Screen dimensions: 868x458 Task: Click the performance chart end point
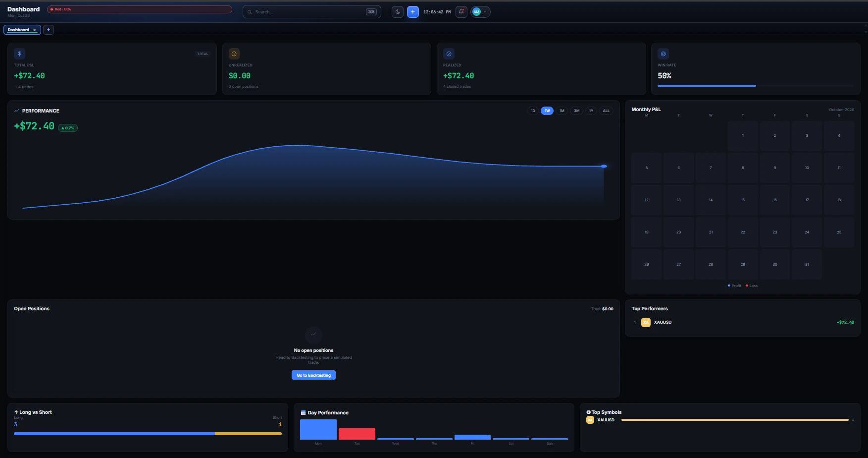coord(604,166)
